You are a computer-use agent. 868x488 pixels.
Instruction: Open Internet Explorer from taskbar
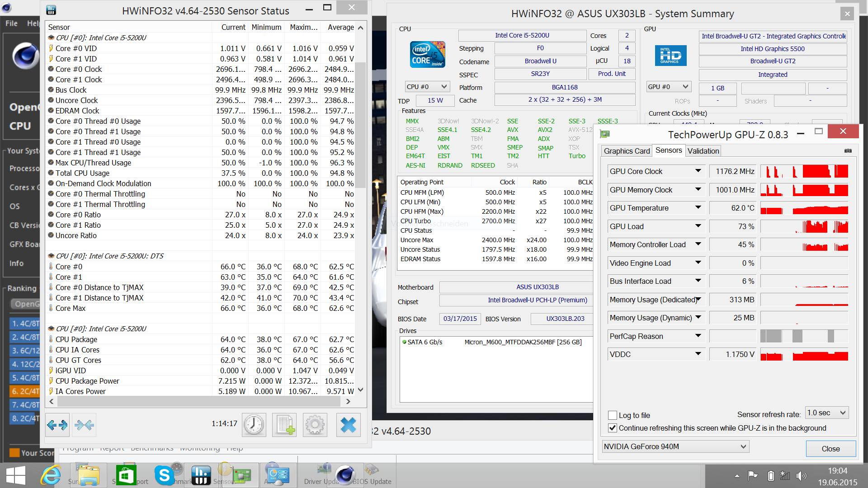coord(51,475)
